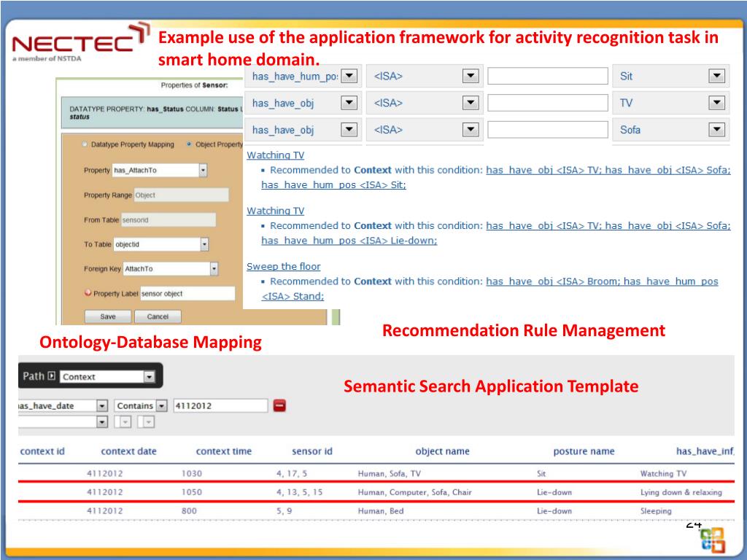The image size is (747, 560).
Task: Click the object name column header
Action: (x=443, y=451)
